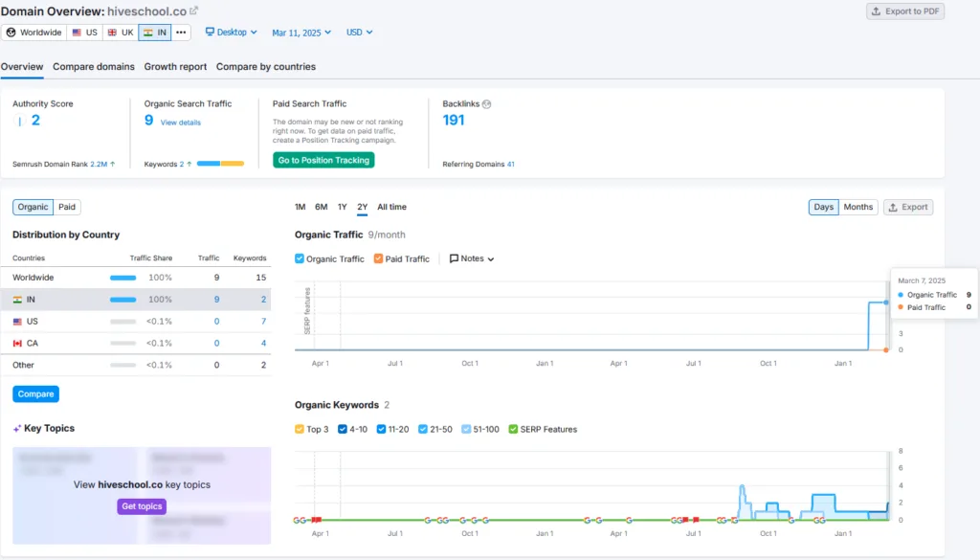Switch to the Compare domains tab
This screenshot has width=980, height=560.
coord(94,67)
